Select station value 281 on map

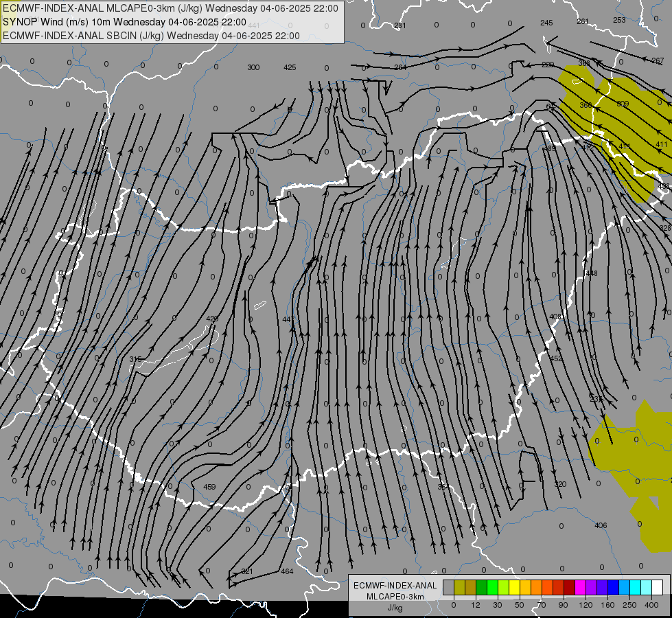tap(400, 25)
